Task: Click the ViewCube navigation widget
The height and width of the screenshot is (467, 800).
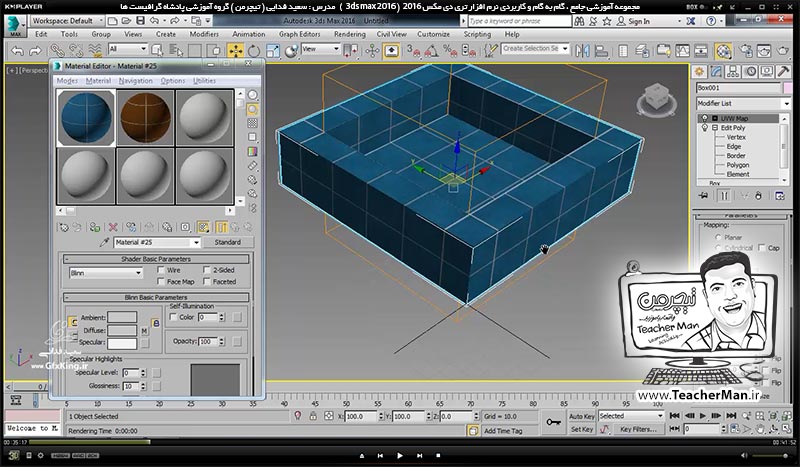Action: (656, 99)
